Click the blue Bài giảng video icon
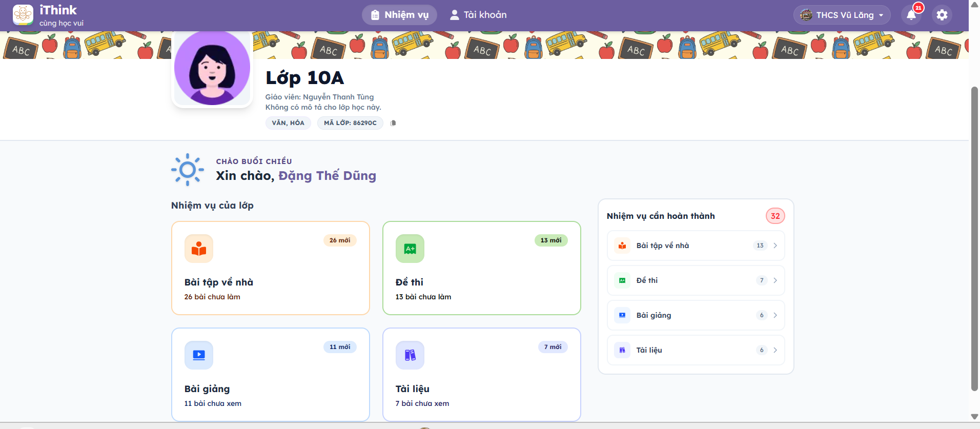 pyautogui.click(x=199, y=355)
